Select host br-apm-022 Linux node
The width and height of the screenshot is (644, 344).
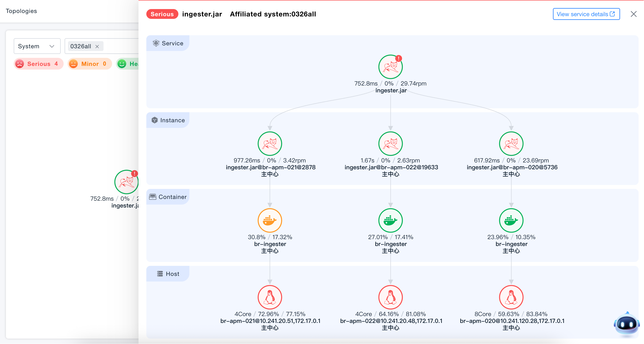391,297
